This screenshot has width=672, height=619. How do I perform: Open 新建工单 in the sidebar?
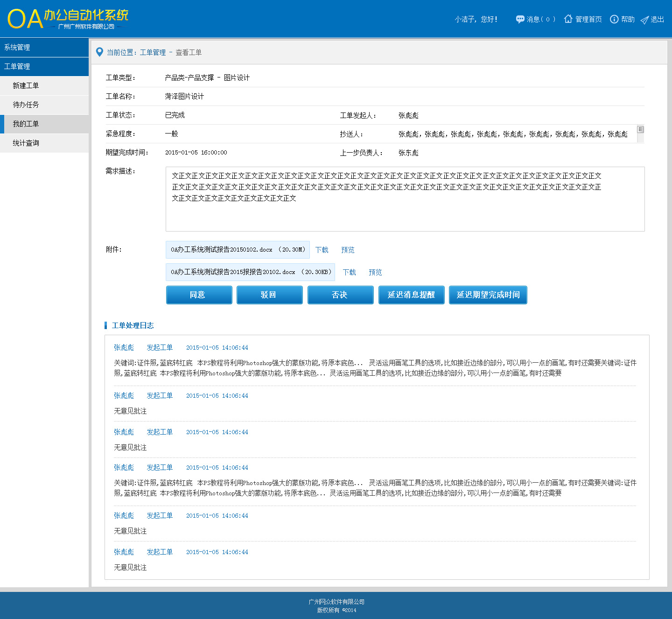[44, 85]
